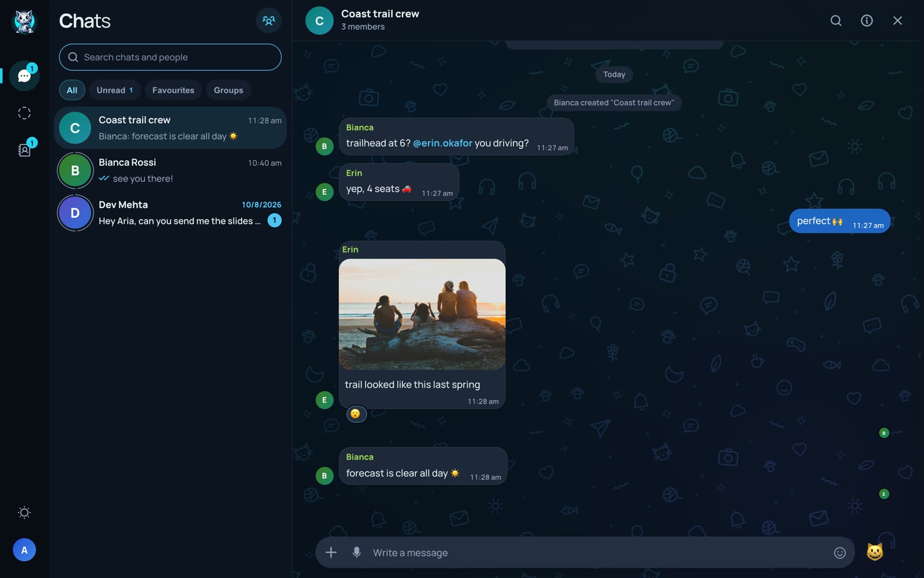This screenshot has height=578, width=924.
Task: Open the Coast trail crew chat row
Action: tap(170, 128)
